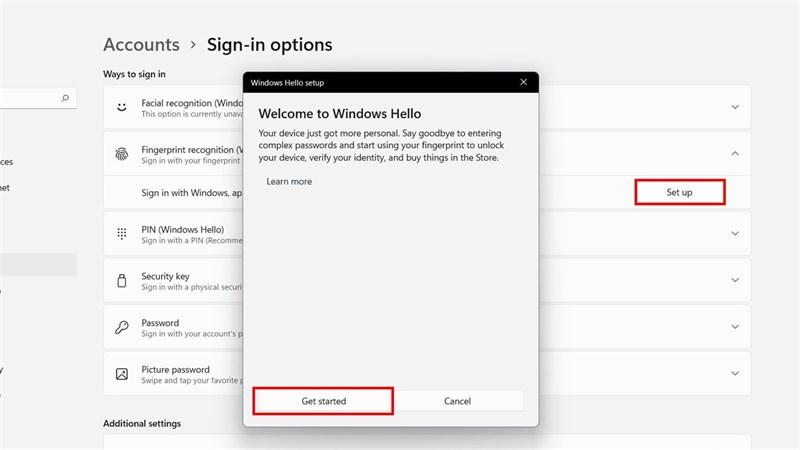Click the Set up fingerprint button

coord(679,192)
